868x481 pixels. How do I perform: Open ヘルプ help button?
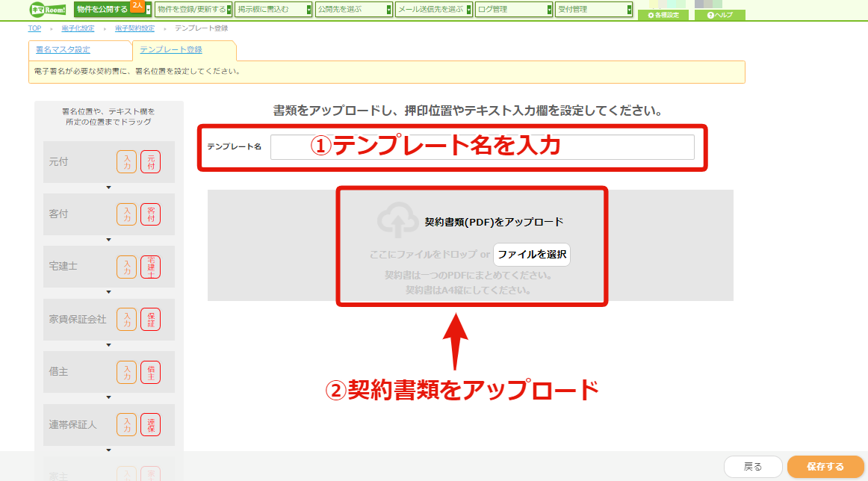tap(719, 15)
